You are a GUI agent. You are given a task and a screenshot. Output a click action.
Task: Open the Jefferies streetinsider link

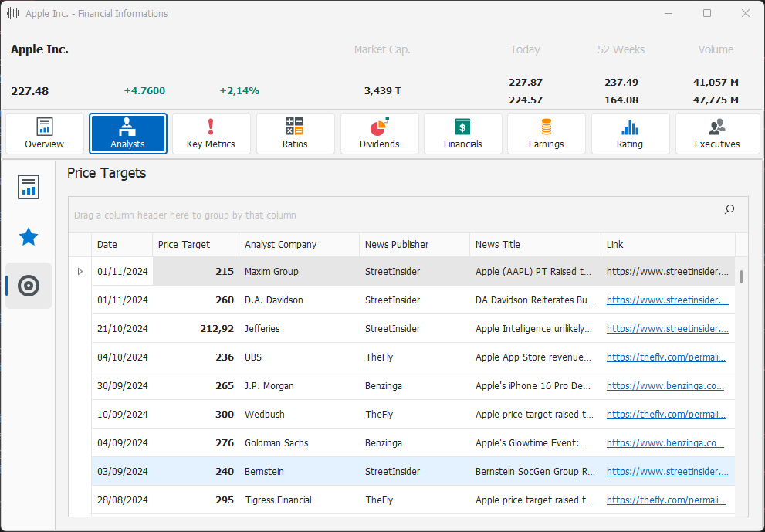[x=668, y=328]
